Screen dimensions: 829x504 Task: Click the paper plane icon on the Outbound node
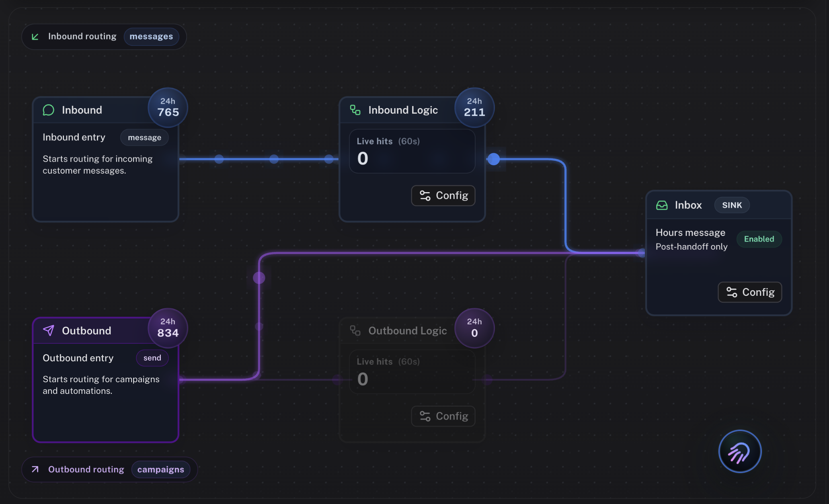[x=48, y=330]
